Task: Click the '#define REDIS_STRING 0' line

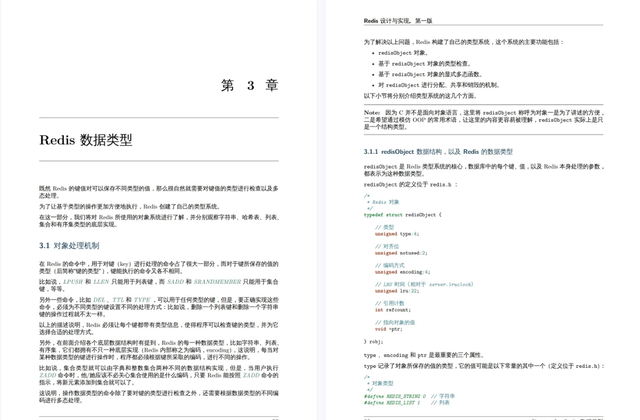Action: 409,396
